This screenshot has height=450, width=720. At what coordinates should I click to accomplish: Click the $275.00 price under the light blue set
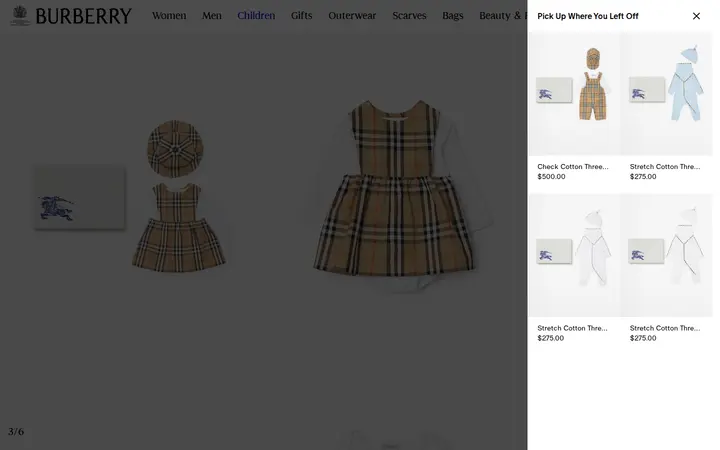pyautogui.click(x=643, y=177)
